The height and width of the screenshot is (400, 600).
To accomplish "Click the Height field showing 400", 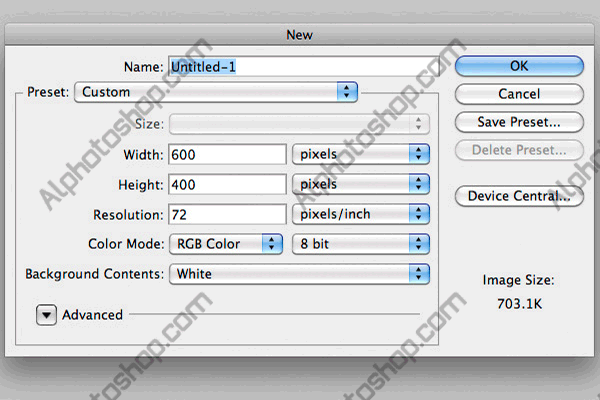I will (x=227, y=184).
